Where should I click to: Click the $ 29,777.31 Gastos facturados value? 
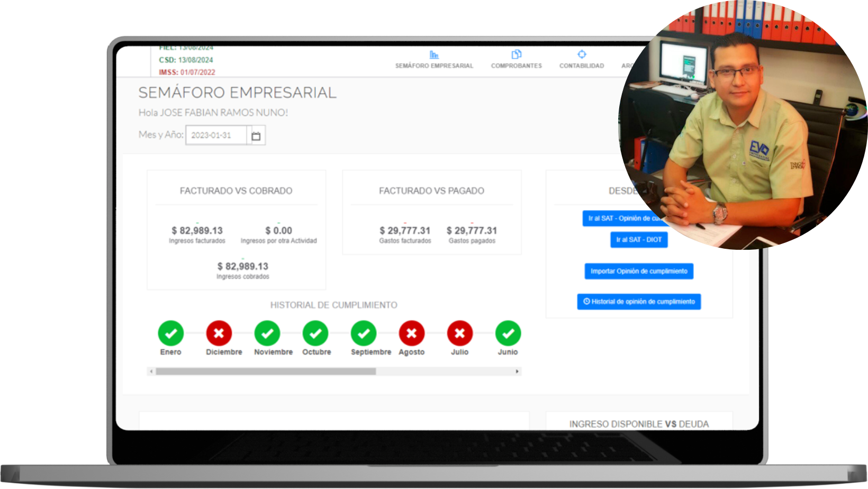pos(405,231)
